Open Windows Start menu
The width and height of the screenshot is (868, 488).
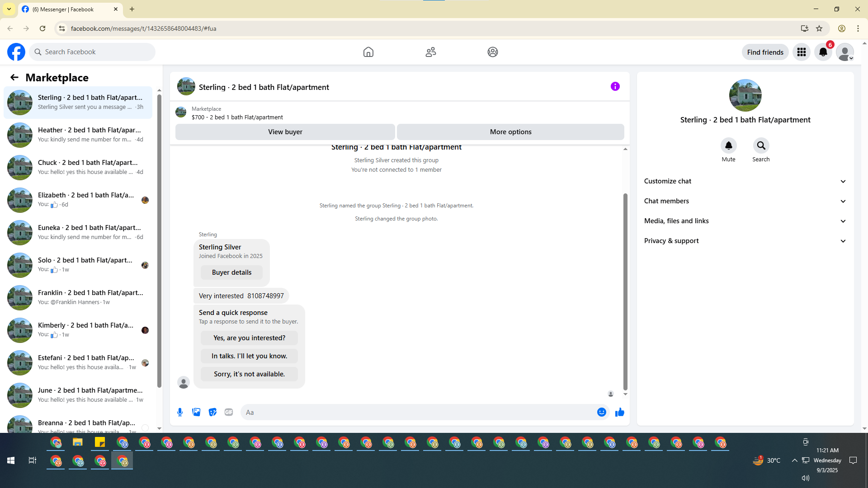[11, 460]
